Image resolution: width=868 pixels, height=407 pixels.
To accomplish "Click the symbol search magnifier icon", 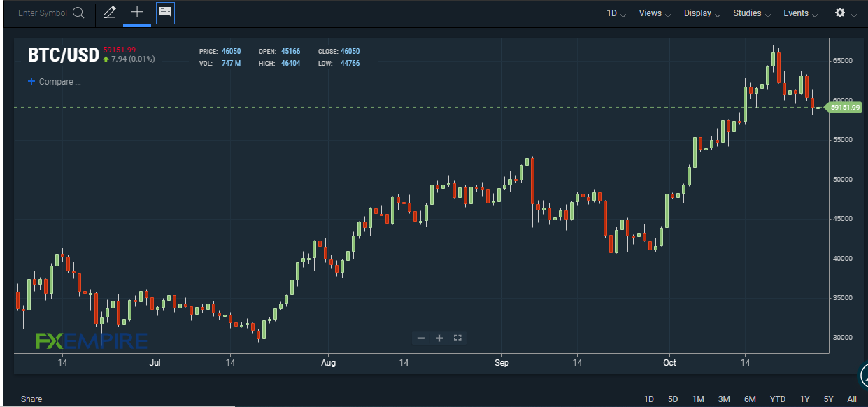I will [x=78, y=13].
